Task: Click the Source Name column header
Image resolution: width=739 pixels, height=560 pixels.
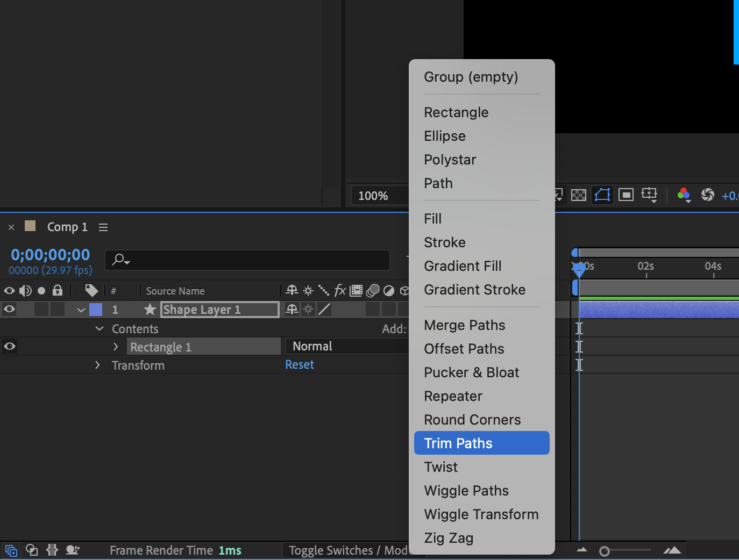Action: click(x=175, y=291)
